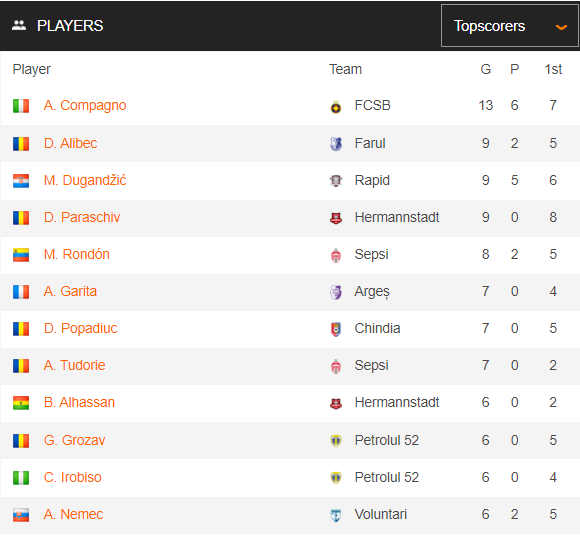
Task: Click the 1st column header
Action: (553, 69)
